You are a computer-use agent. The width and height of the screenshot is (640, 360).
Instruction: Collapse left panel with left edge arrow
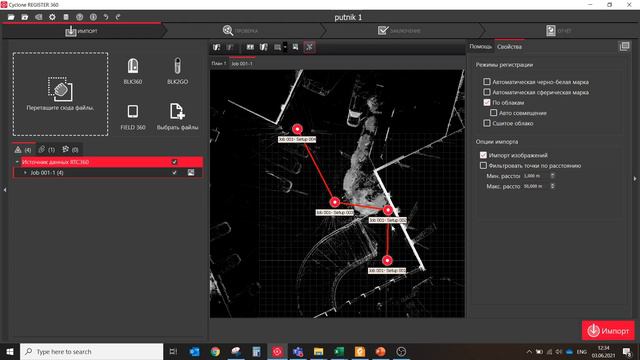tap(4, 190)
